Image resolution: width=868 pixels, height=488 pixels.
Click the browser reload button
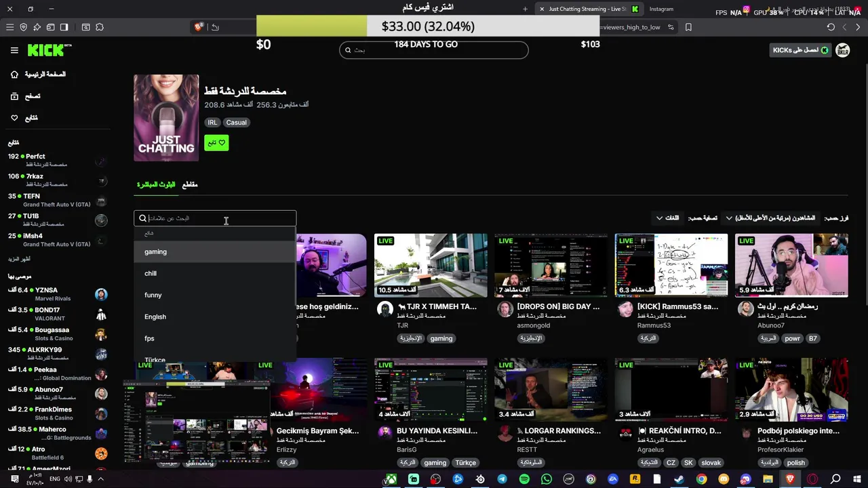pyautogui.click(x=831, y=27)
